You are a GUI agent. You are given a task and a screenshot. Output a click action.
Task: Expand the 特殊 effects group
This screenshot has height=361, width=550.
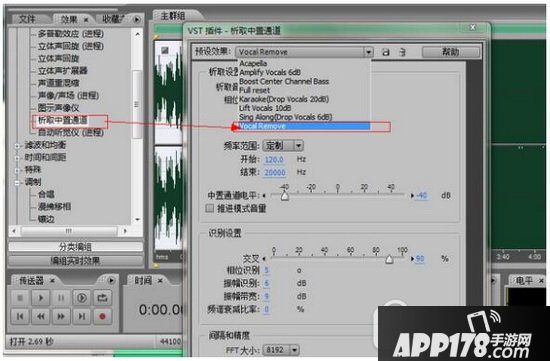17,170
